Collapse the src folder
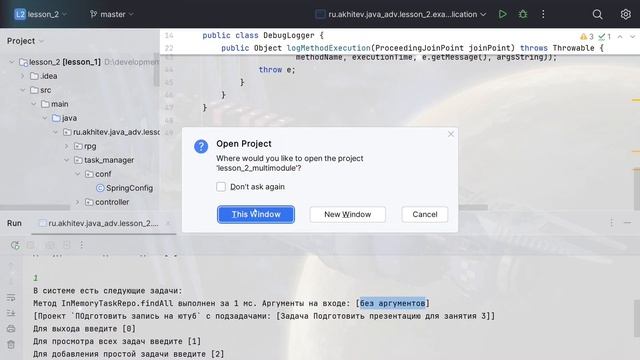The height and width of the screenshot is (360, 640). coord(23,90)
